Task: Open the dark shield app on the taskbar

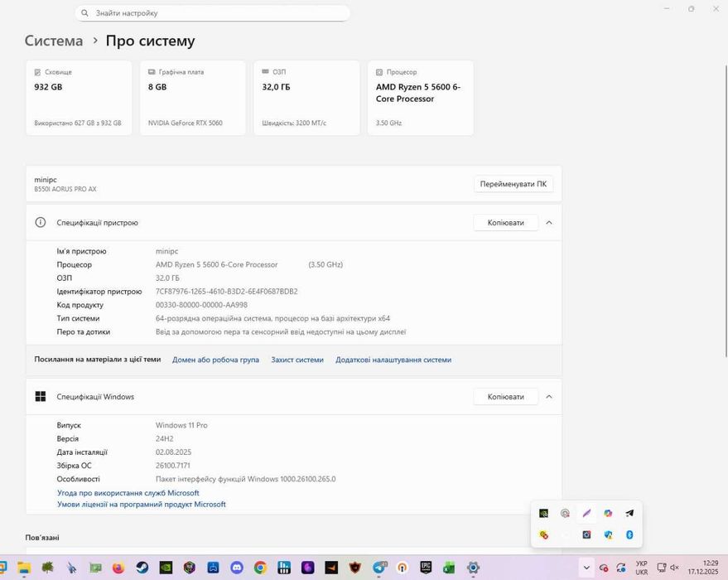Action: pyautogui.click(x=355, y=568)
